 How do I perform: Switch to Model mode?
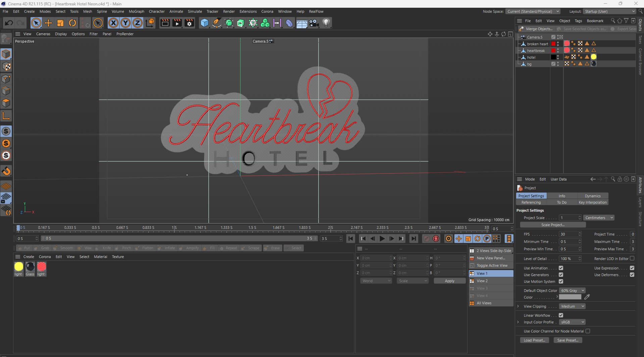[6, 54]
